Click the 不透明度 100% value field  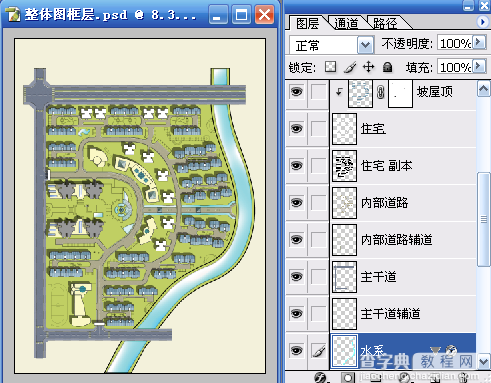pos(455,43)
